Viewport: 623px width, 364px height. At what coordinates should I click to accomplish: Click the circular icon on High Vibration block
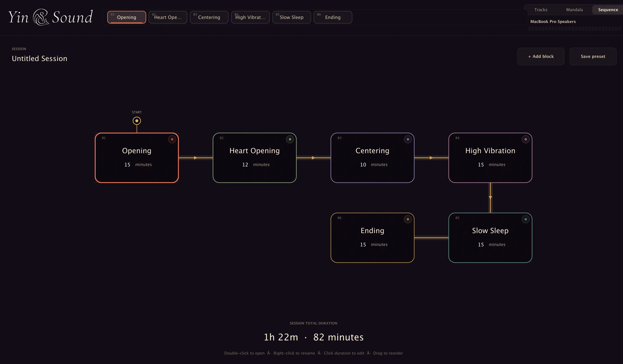click(526, 139)
